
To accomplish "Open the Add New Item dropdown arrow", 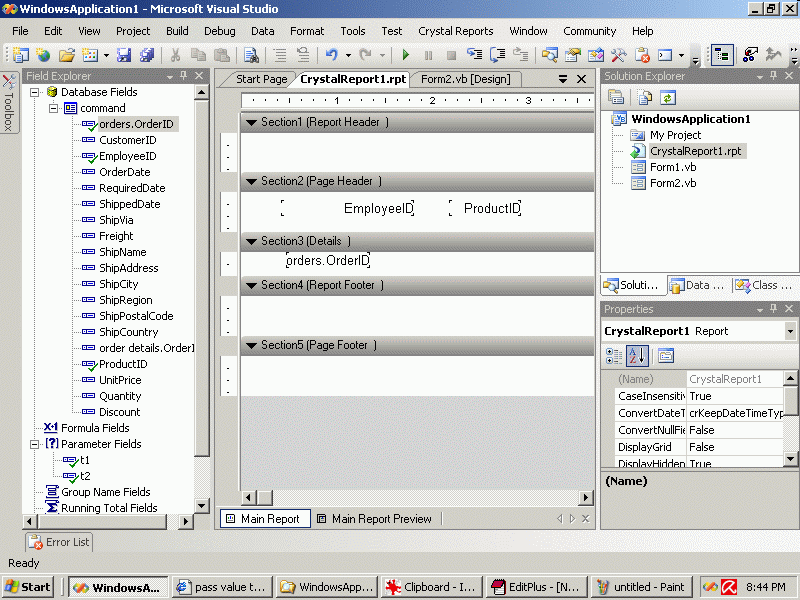I will (x=106, y=55).
